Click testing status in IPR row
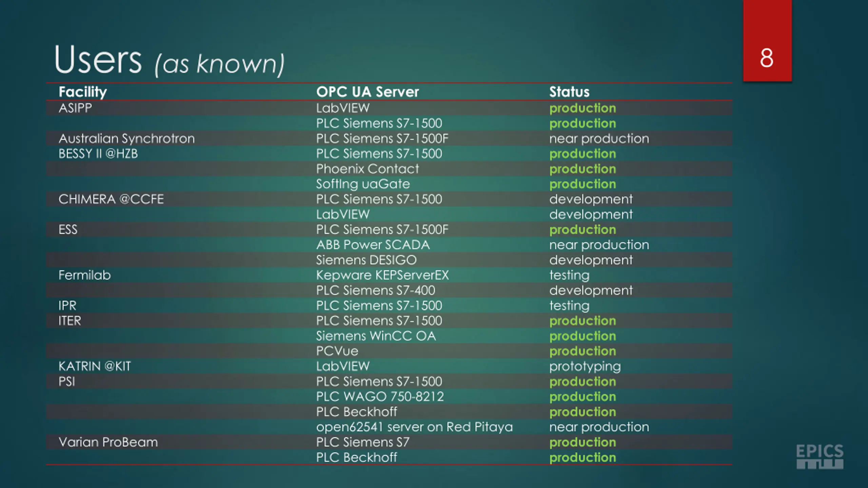 point(569,306)
